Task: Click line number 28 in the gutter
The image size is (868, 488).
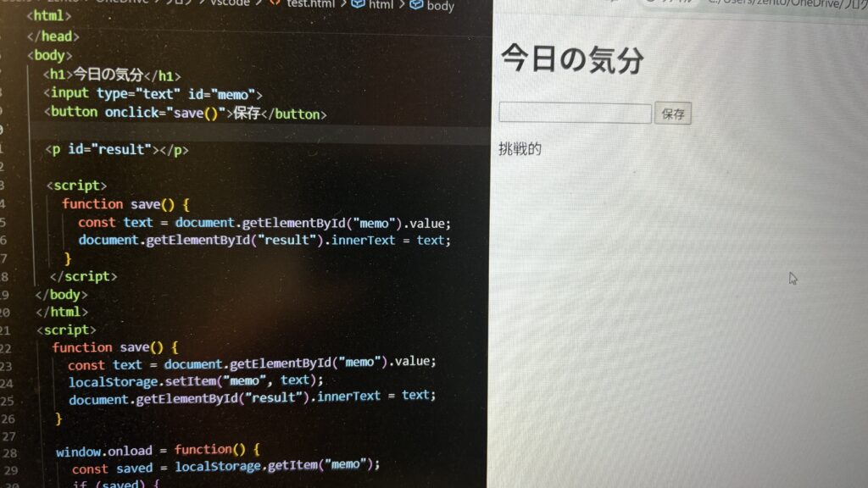Action: [8, 451]
